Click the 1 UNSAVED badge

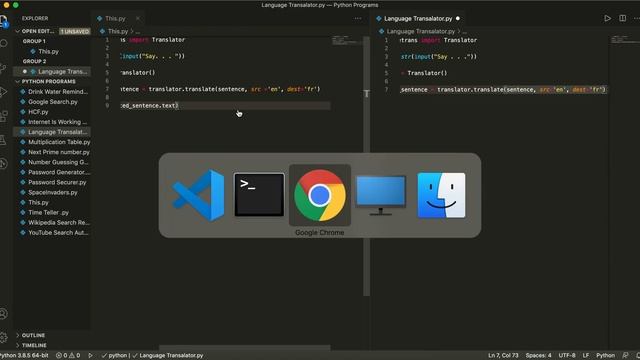[x=75, y=31]
